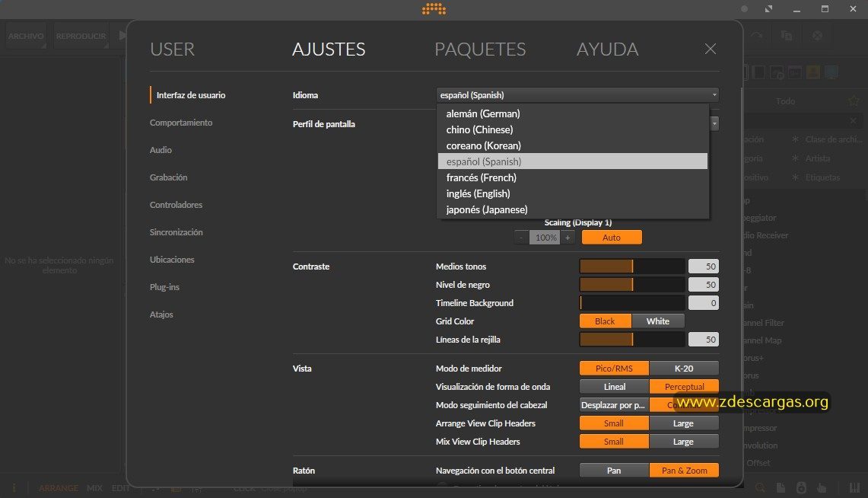868x498 pixels.
Task: Click the asterisk beside Etiquetas filter
Action: 796,177
